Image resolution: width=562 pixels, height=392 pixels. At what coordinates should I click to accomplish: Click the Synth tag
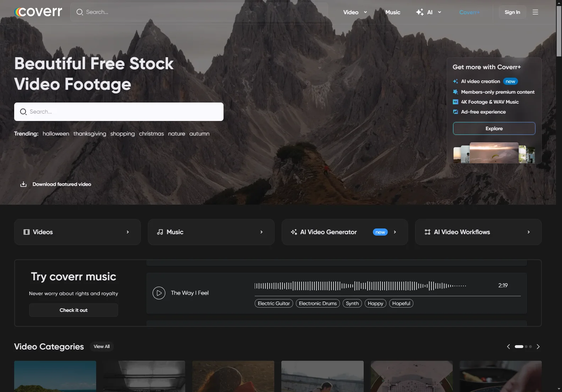[352, 303]
